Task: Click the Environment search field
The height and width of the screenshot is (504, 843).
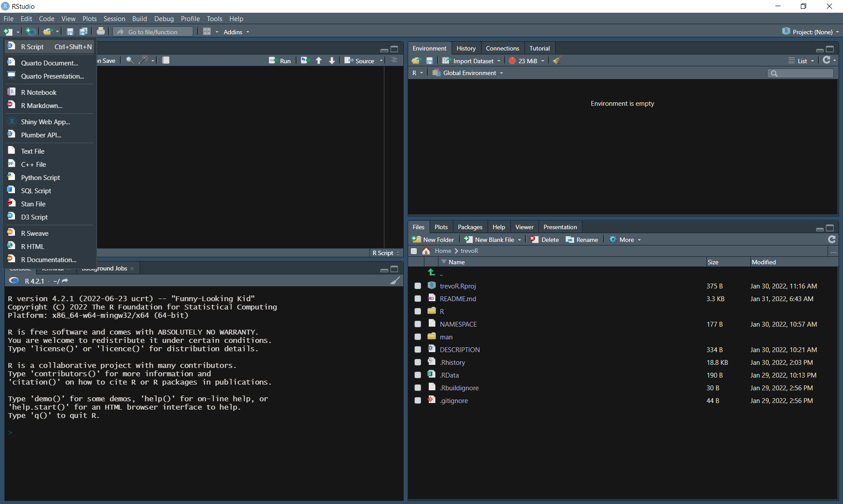Action: coord(800,73)
